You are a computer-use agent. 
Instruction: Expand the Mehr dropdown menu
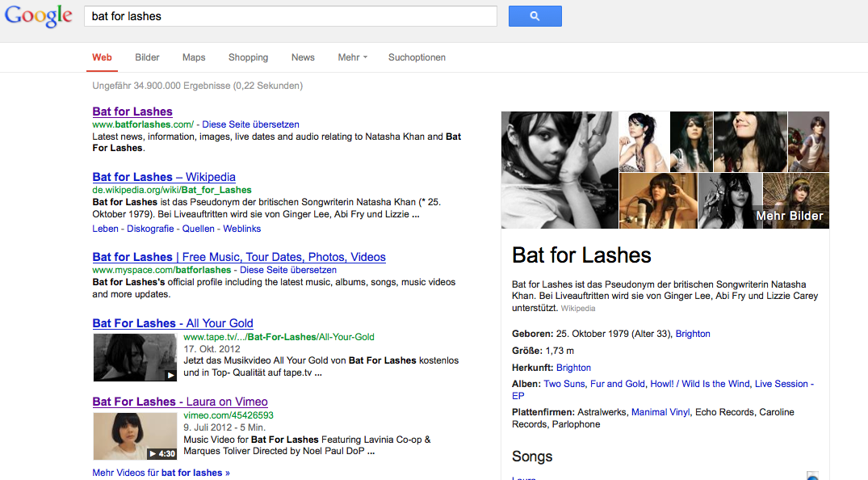point(353,57)
